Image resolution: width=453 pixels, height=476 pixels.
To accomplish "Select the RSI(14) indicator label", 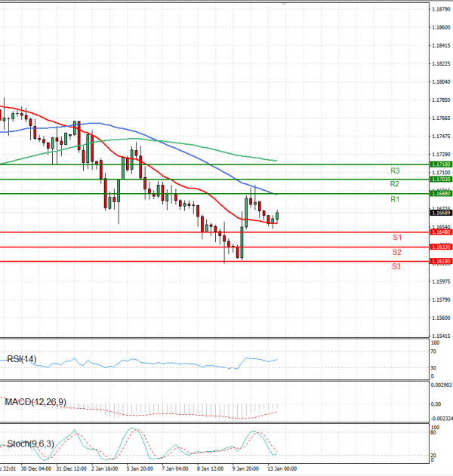I will pos(21,359).
